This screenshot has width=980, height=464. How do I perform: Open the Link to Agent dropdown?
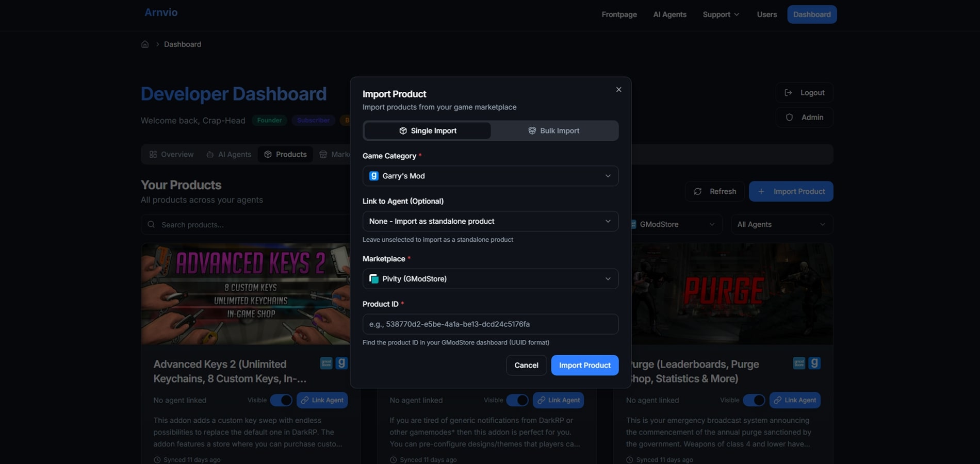click(491, 221)
